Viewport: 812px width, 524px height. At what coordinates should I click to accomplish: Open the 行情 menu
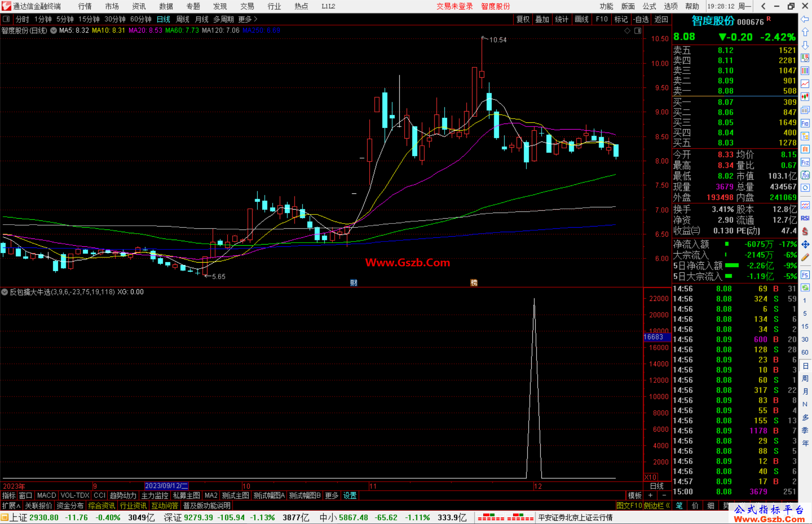tap(85, 6)
